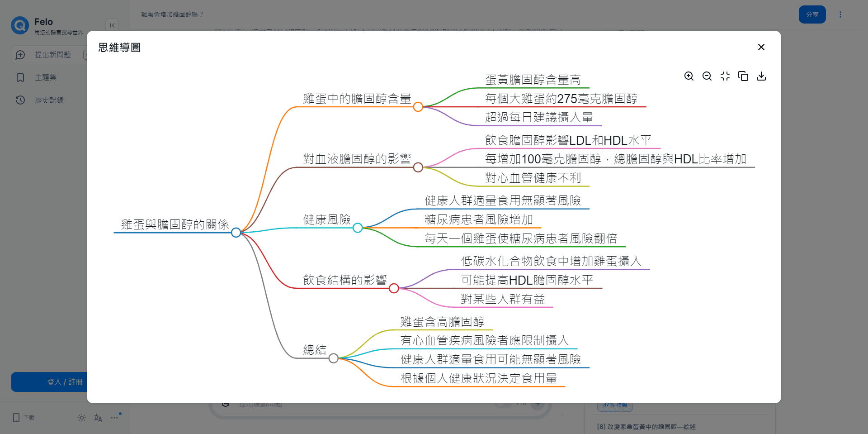Click leaf 飲食膽固醇影響LDL和HDL水平
The width and height of the screenshot is (868, 434).
coord(568,140)
